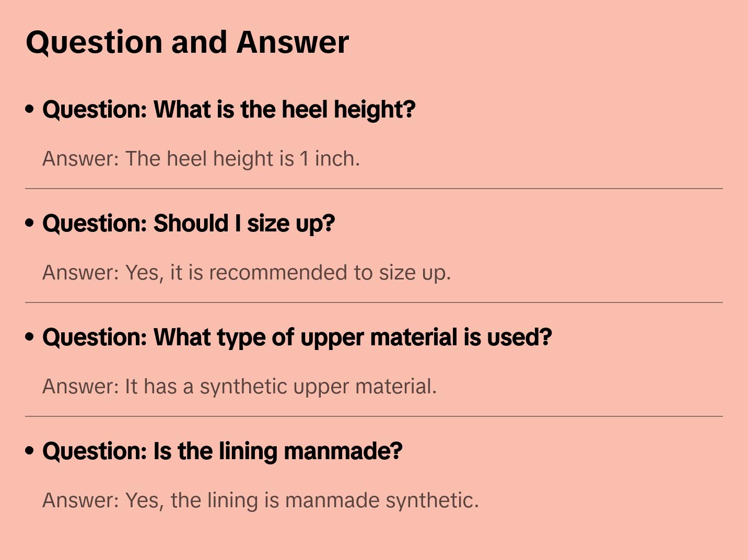Click the bullet beside "Should I size up?"
The image size is (748, 560).
pos(30,223)
